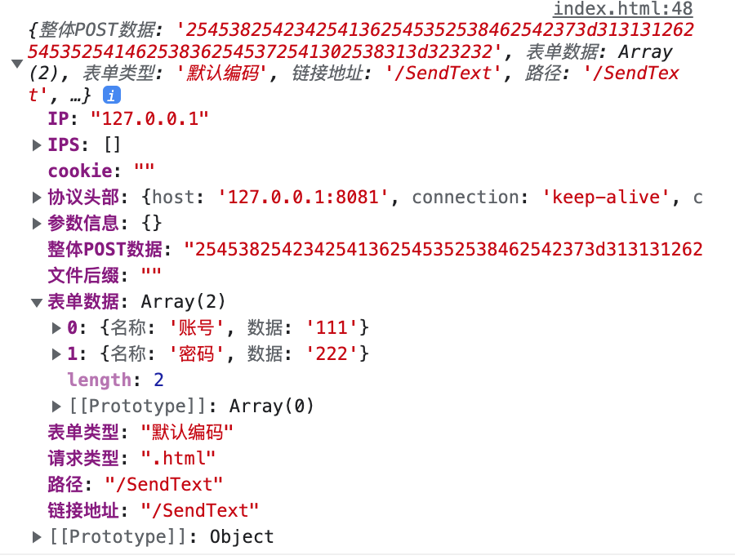
Task: Expand the Object prototype at bottom
Action: (x=37, y=537)
